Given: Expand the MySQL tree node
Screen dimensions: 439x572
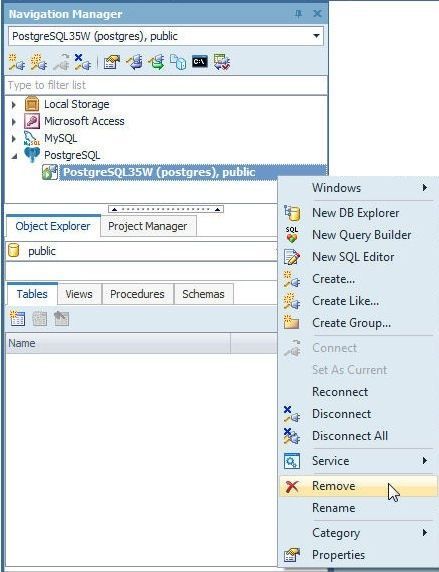Looking at the screenshot, I should (14, 139).
